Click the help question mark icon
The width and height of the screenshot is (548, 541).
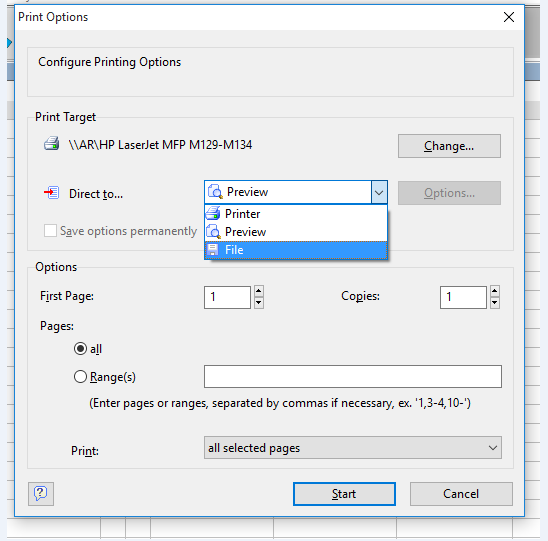tap(41, 493)
